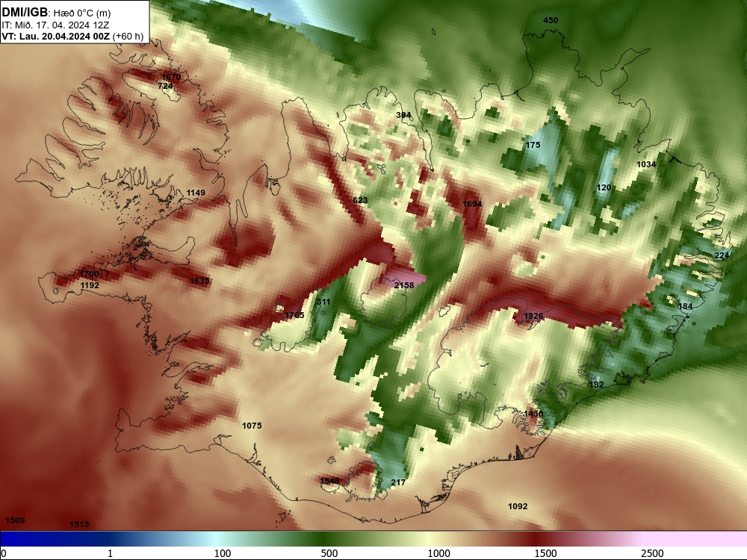This screenshot has height=560, width=747.
Task: Select the 1765 map value
Action: pos(294,315)
